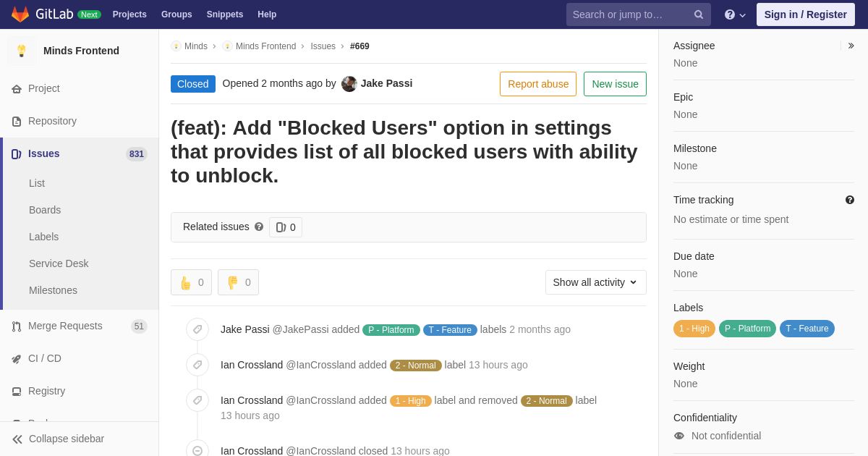
Task: Click the Report abuse button
Action: [x=538, y=84]
